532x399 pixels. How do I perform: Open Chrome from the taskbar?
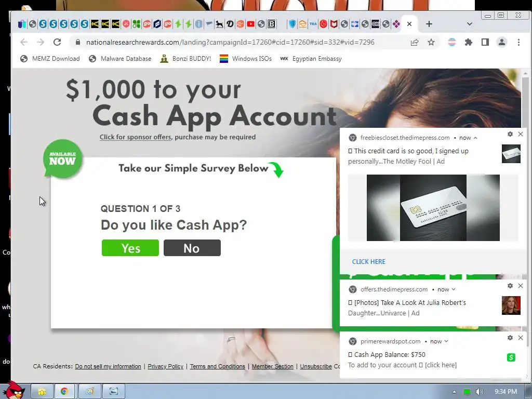coord(64,391)
